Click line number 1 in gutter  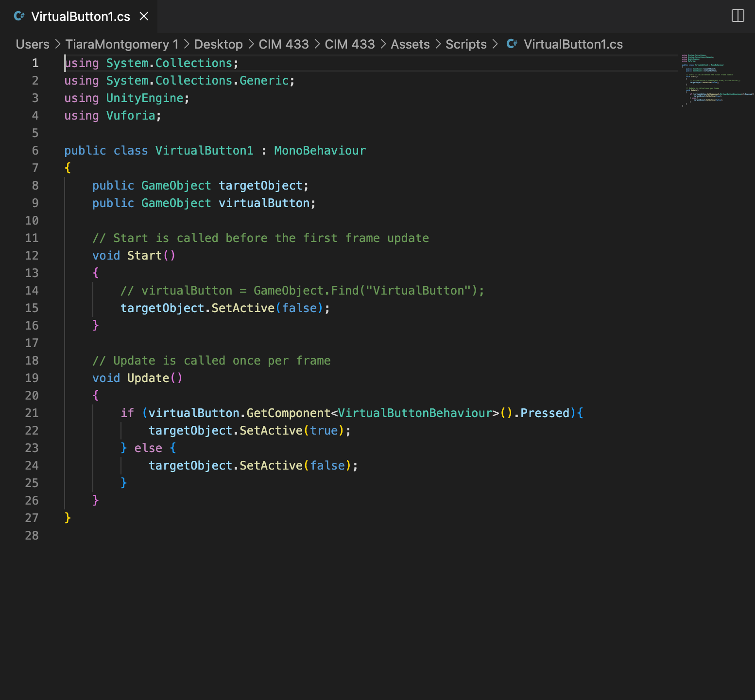(35, 63)
